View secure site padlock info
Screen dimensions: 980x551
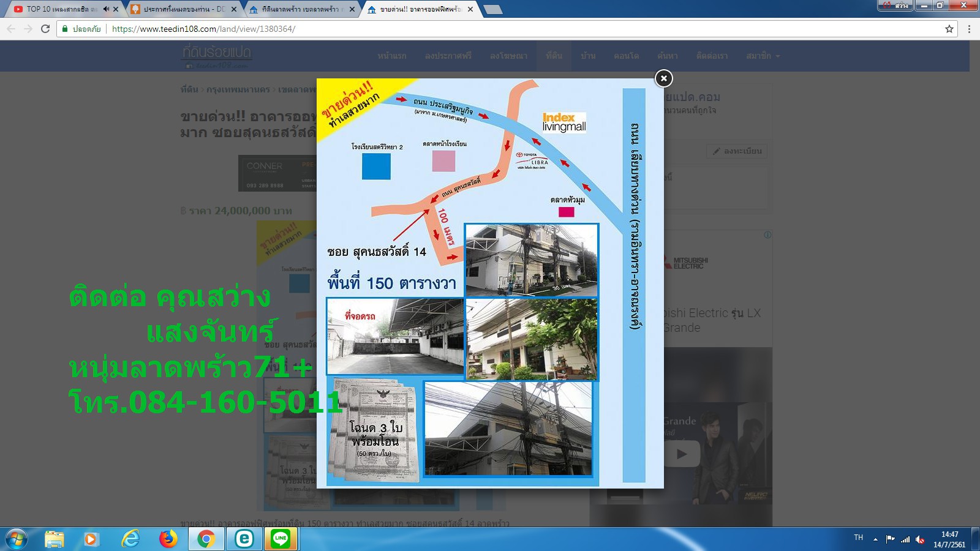point(65,29)
